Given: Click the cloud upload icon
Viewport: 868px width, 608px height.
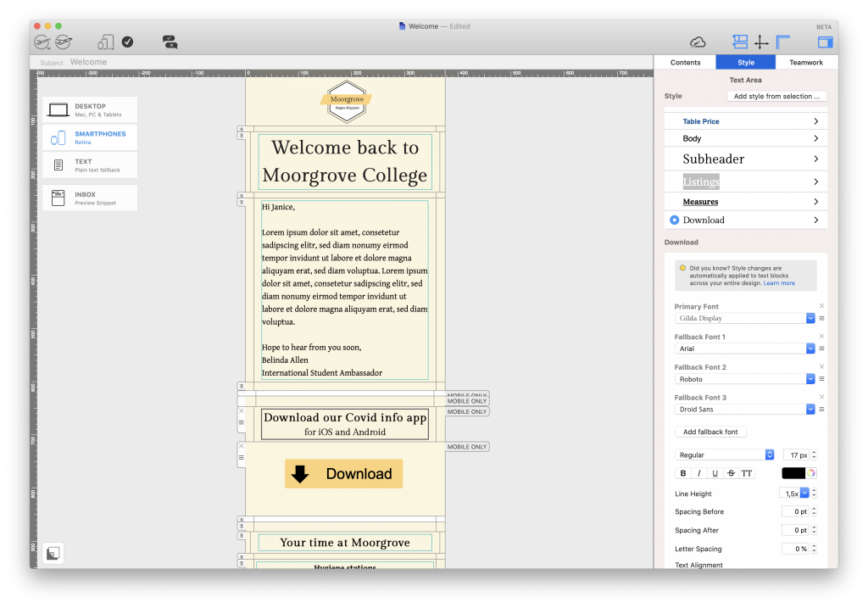Looking at the screenshot, I should point(698,42).
